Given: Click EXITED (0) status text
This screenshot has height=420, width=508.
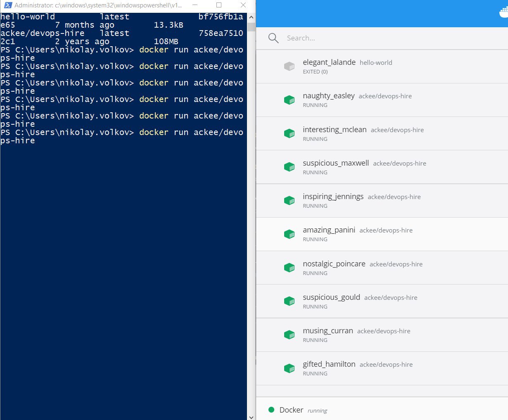Looking at the screenshot, I should tap(315, 72).
